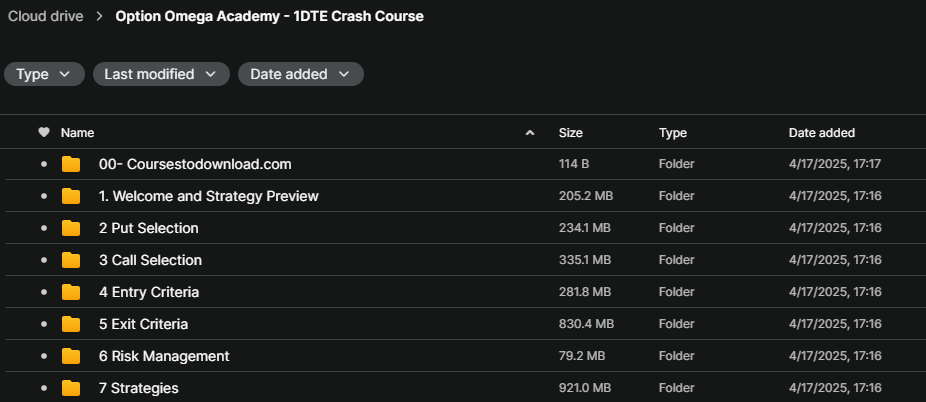Click folder icon for 3 Call Selection

[71, 260]
